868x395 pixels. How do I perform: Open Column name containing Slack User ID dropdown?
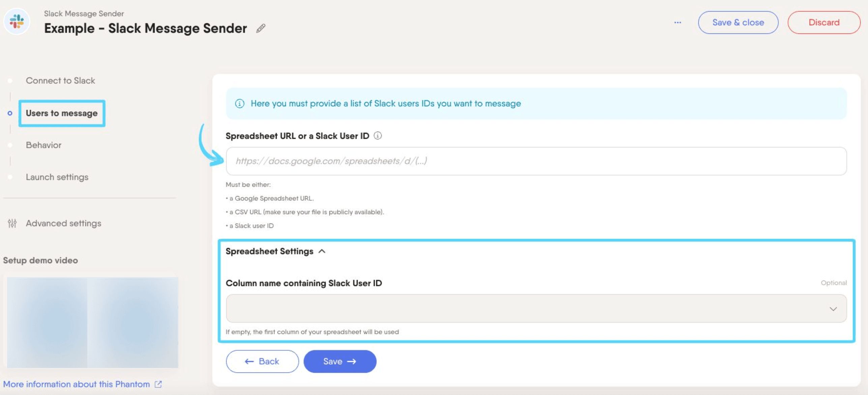[536, 309]
